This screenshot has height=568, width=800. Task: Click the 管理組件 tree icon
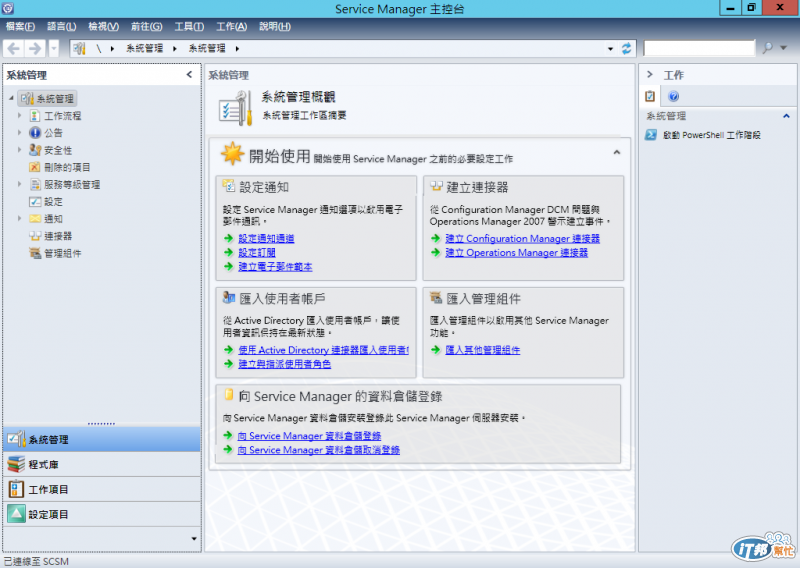(x=35, y=253)
